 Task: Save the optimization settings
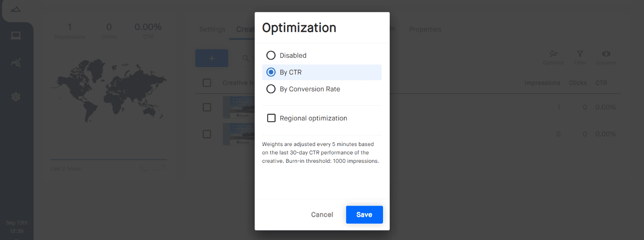coord(364,214)
